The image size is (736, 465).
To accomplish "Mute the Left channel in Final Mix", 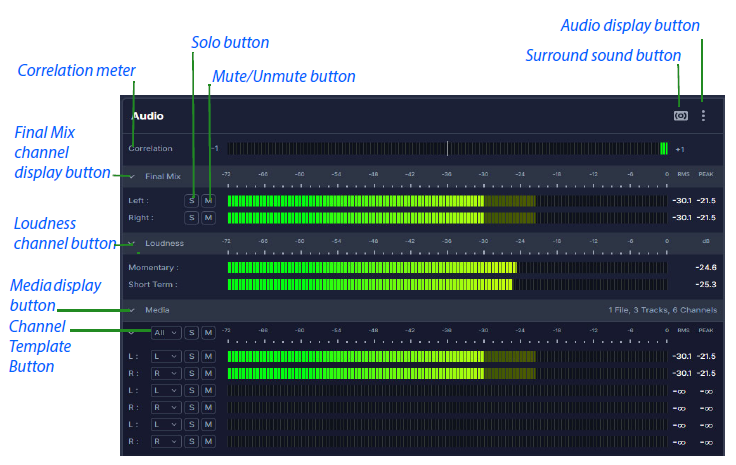I will pos(208,201).
